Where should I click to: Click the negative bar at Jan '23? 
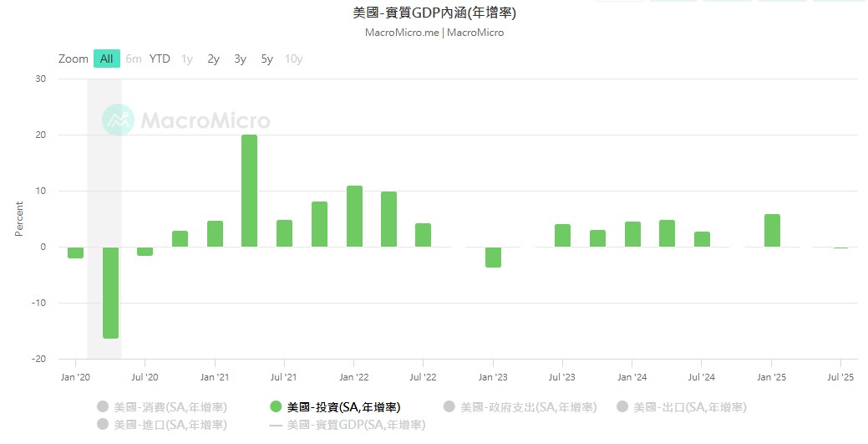tap(493, 257)
